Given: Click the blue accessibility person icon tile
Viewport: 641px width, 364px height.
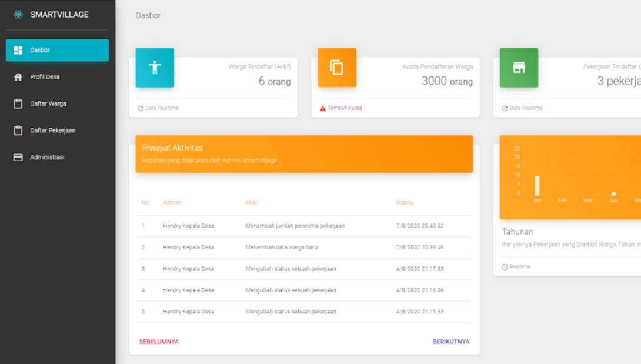Looking at the screenshot, I should point(155,68).
